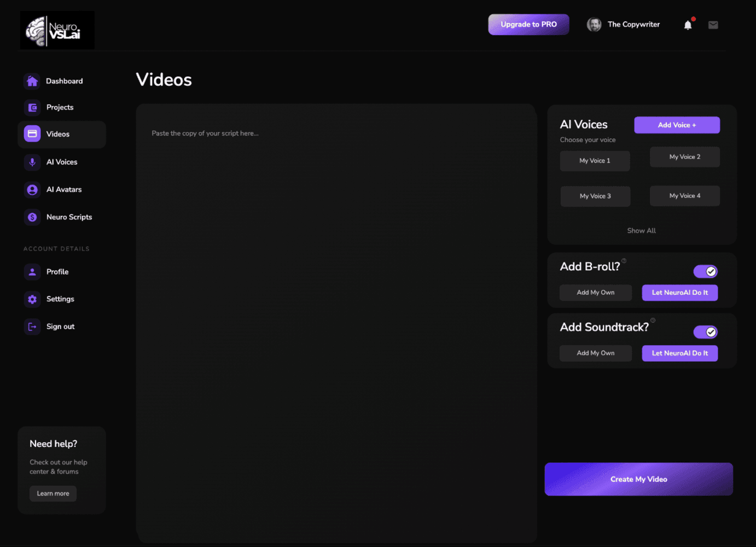Click Let NeuroAI Do It for B-roll
The width and height of the screenshot is (756, 547).
(x=679, y=293)
